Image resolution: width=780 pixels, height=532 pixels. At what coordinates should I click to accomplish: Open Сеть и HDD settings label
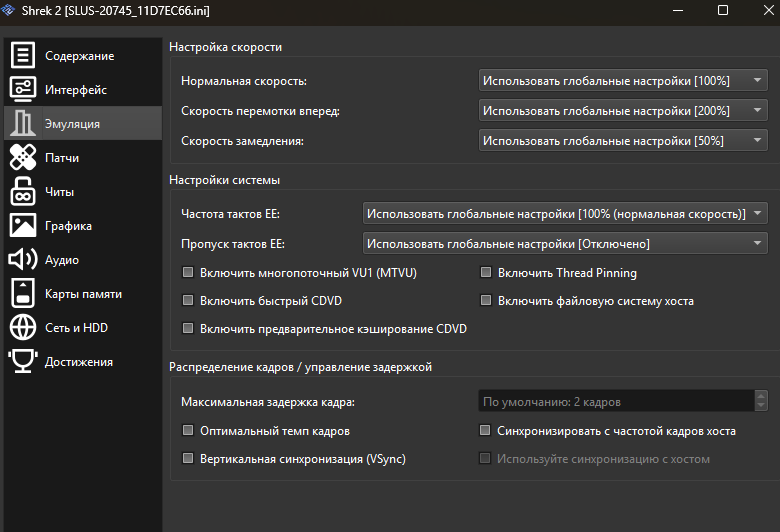(77, 327)
